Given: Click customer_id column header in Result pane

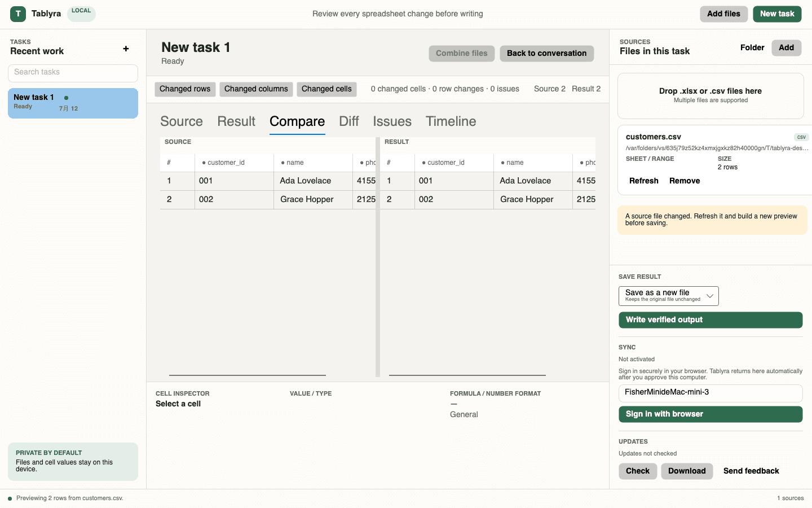Looking at the screenshot, I should pyautogui.click(x=454, y=163).
